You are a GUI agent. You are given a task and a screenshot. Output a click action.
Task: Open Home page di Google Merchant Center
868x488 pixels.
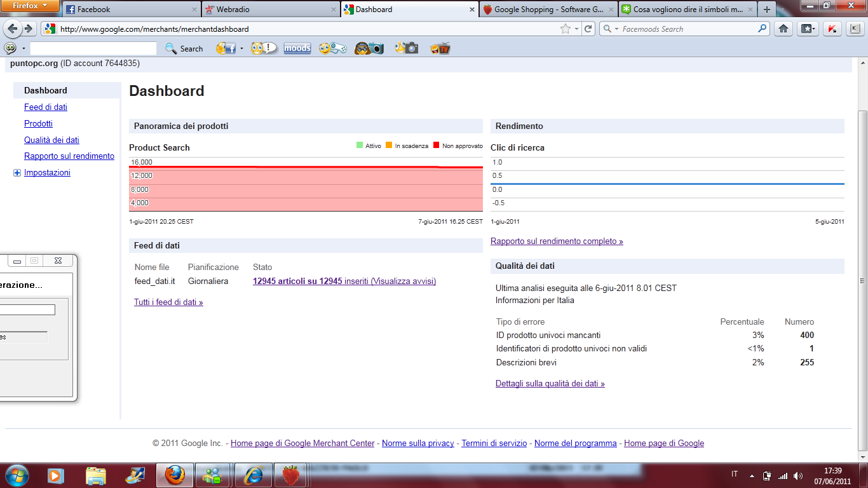[x=302, y=444]
